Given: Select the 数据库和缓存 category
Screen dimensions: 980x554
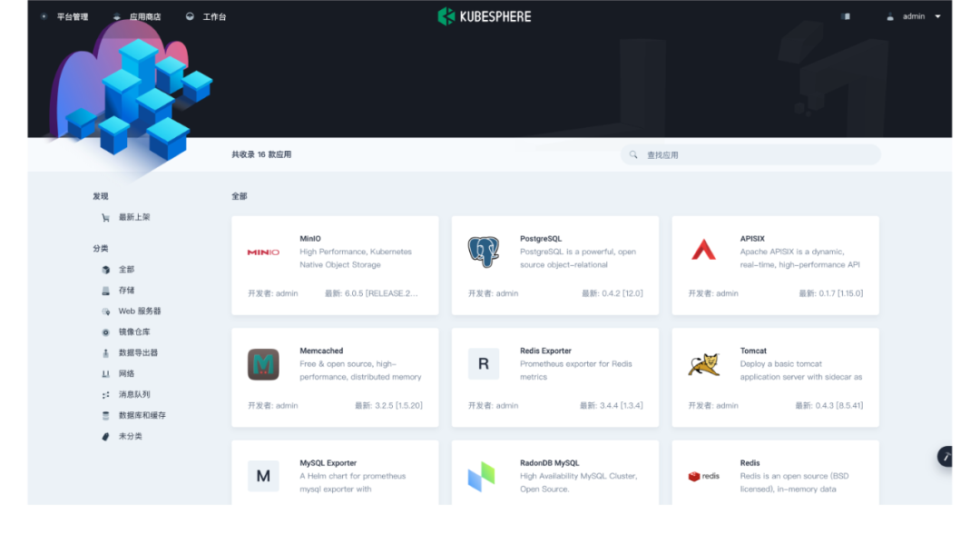Looking at the screenshot, I should coord(142,415).
